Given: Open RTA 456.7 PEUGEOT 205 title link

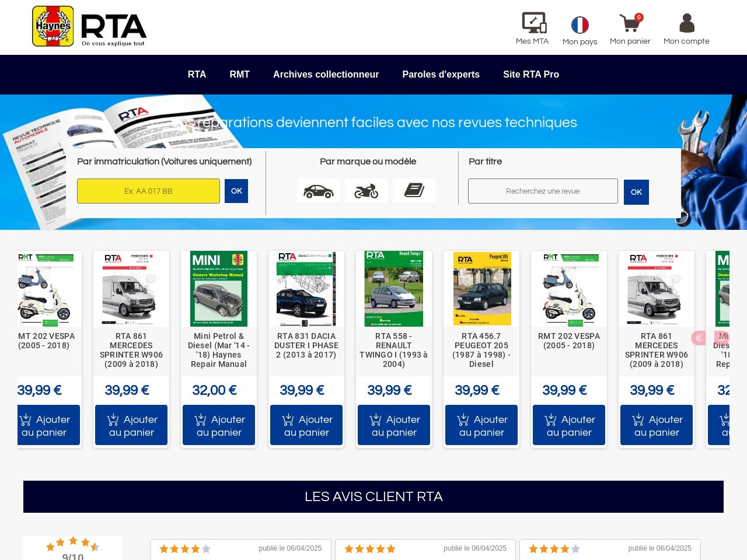Looking at the screenshot, I should point(481,350).
